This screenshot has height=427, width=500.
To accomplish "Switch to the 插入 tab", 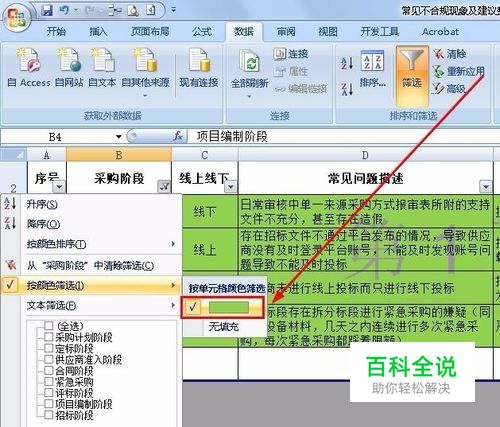I will pyautogui.click(x=98, y=32).
